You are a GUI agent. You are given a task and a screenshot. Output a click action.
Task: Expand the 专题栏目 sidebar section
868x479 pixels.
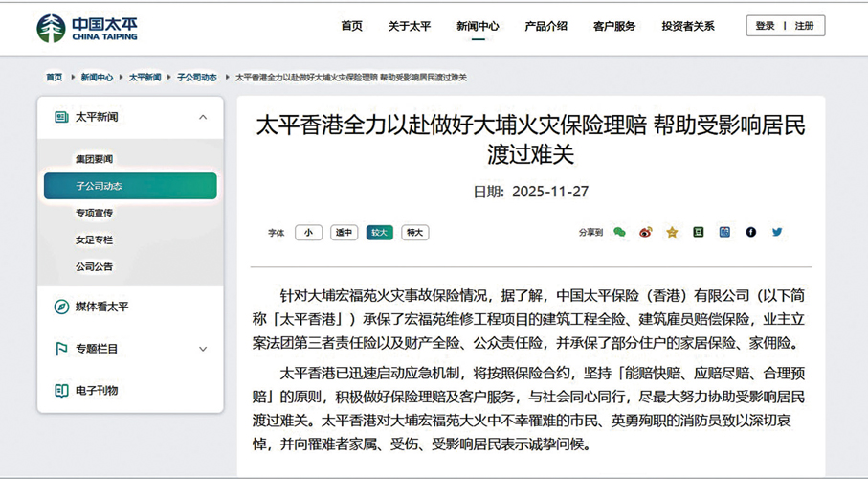tap(203, 349)
